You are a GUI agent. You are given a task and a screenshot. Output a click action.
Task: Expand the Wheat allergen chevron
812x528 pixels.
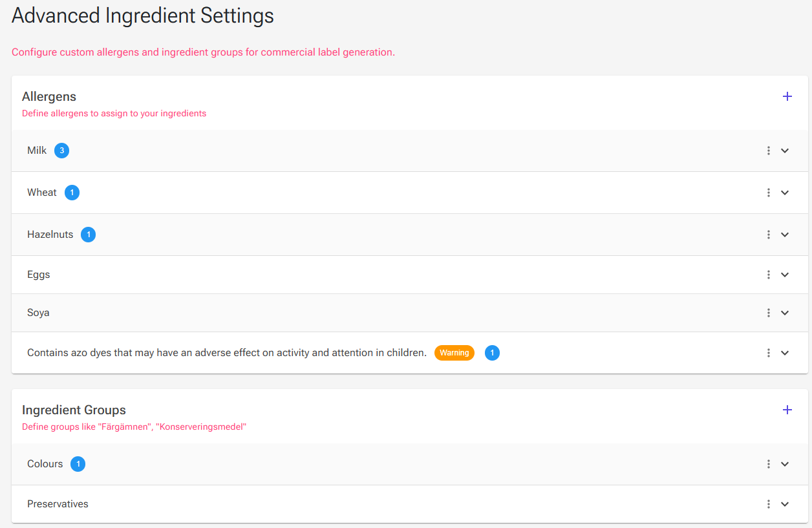pos(785,193)
